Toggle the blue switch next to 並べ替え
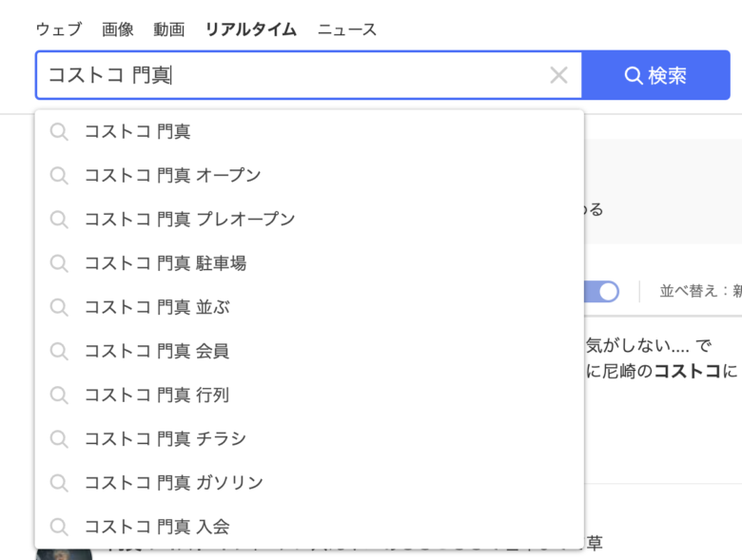Viewport: 742px width, 560px height. pyautogui.click(x=602, y=291)
